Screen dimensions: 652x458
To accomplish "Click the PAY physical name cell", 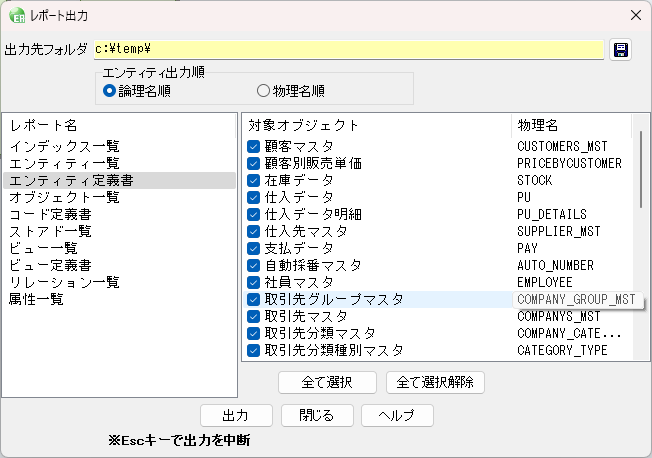I will pos(527,248).
